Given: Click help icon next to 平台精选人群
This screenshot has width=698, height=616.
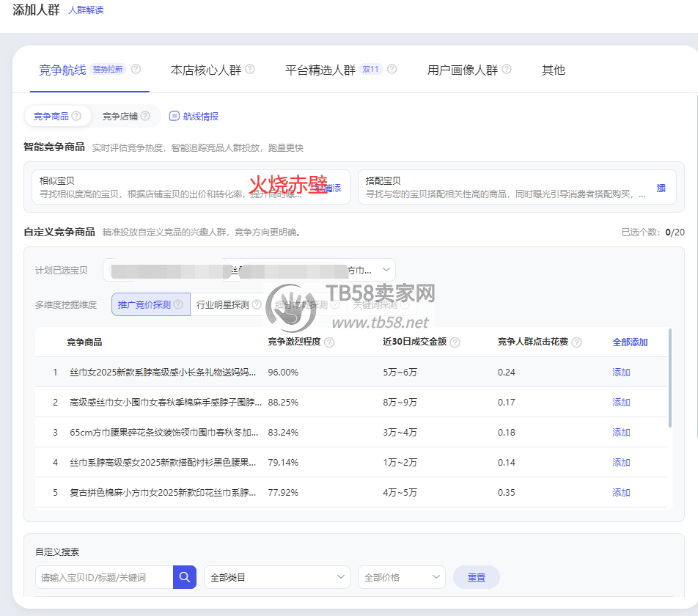Looking at the screenshot, I should point(392,70).
